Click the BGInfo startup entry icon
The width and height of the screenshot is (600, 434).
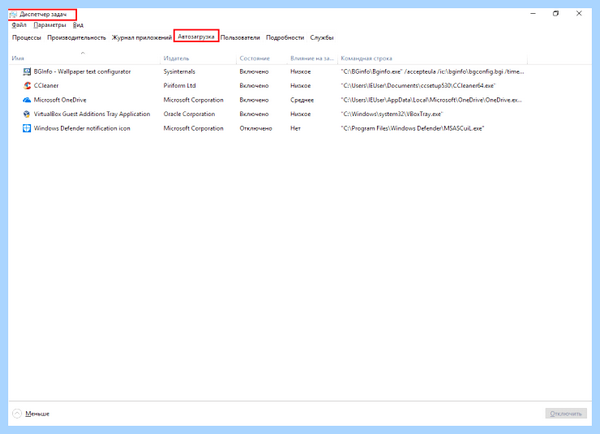pos(27,72)
